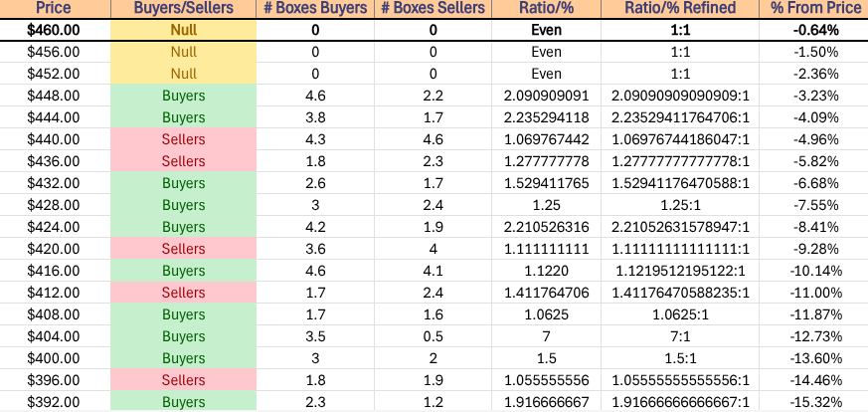Select the green Buyers cell for $448.00
The height and width of the screenshot is (412, 868).
coord(184,96)
